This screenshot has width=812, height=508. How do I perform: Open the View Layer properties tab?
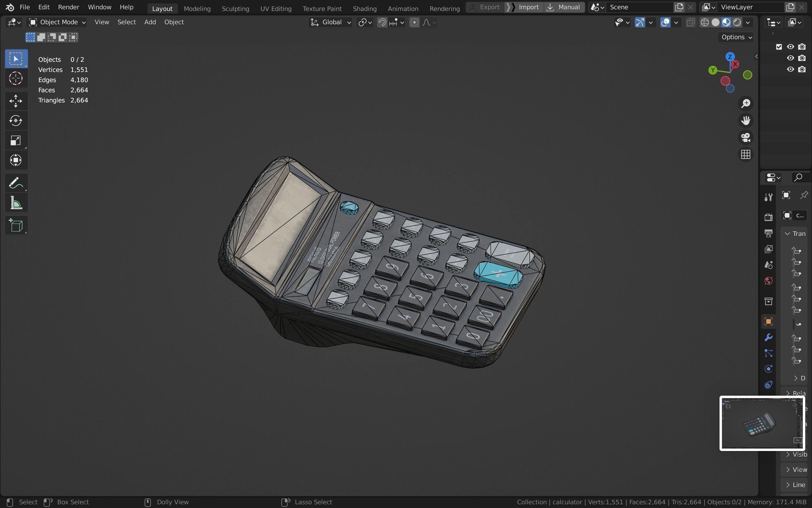tap(768, 249)
